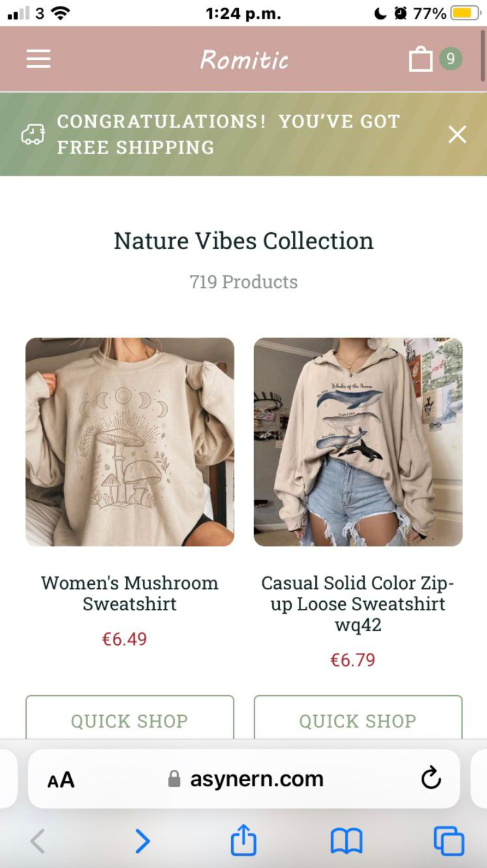The height and width of the screenshot is (868, 487).
Task: Open Safari AA reader options
Action: 61,780
